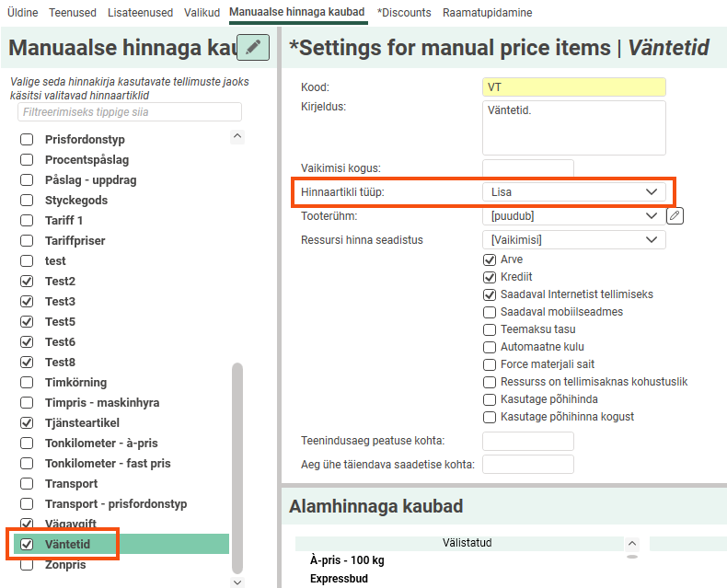
Task: Click the Kood input field
Action: click(x=572, y=87)
